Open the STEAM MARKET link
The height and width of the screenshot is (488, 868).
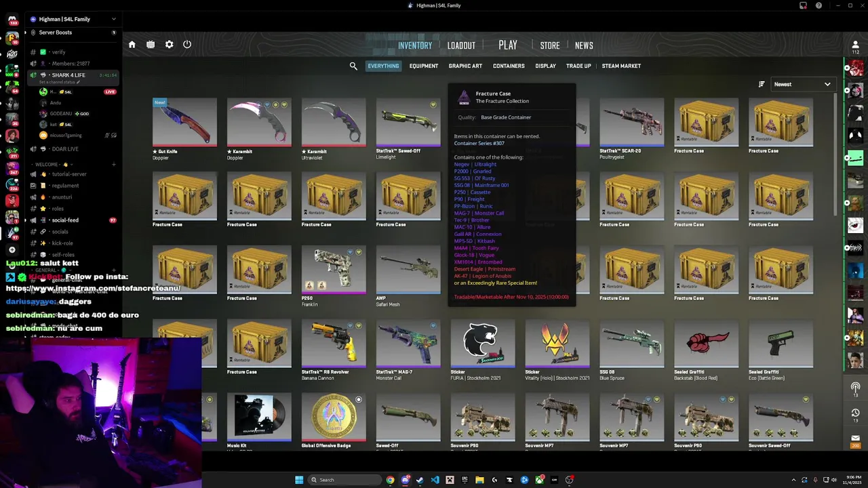[621, 66]
